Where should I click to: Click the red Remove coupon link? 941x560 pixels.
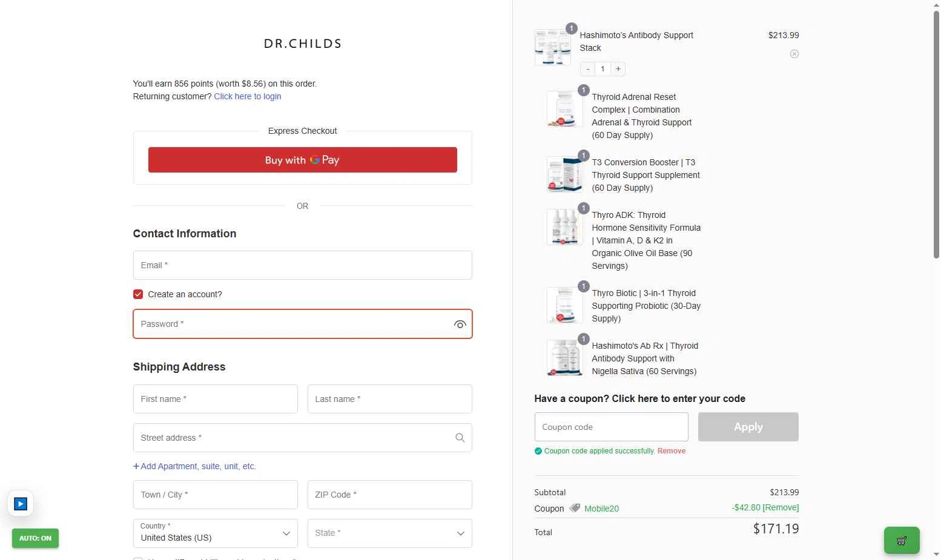(672, 451)
